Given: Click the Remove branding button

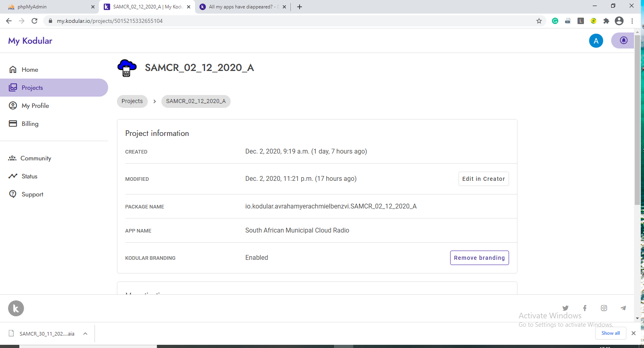Looking at the screenshot, I should tap(479, 258).
